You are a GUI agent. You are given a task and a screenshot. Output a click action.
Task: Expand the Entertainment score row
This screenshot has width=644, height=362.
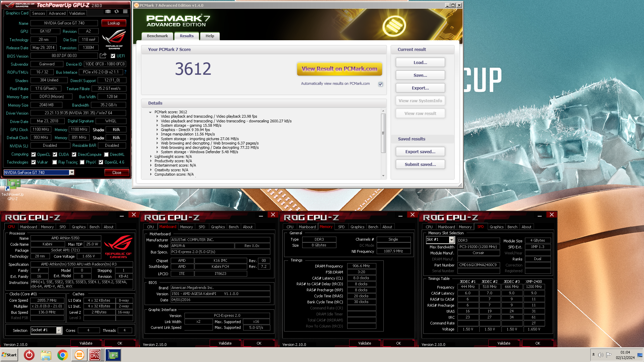pos(151,165)
